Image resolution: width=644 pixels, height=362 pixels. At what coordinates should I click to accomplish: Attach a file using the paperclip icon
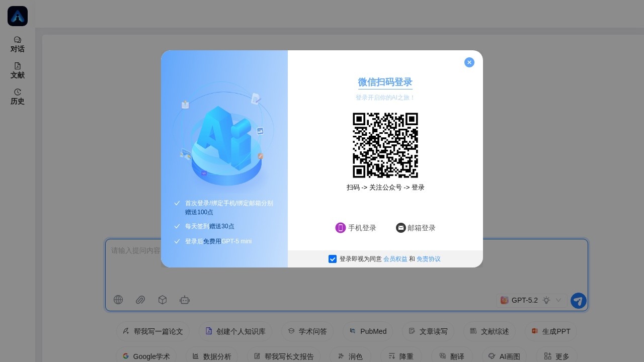pos(140,300)
